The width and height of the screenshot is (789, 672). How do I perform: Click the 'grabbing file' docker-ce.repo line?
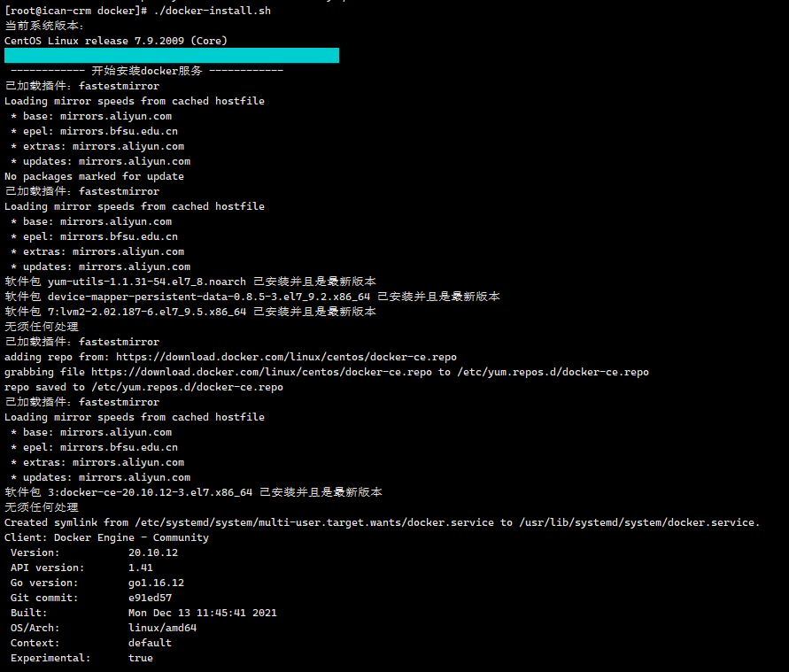tap(327, 372)
